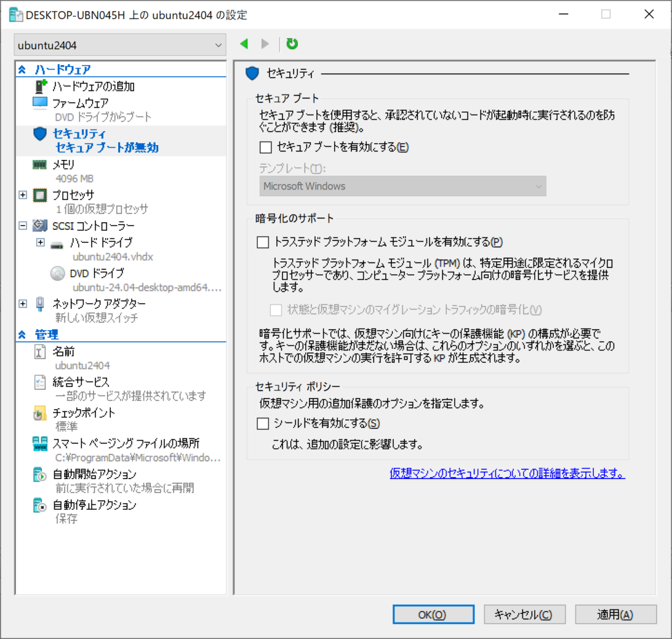Image resolution: width=672 pixels, height=639 pixels.
Task: Select the Smart Paging file location icon
Action: [x=41, y=443]
